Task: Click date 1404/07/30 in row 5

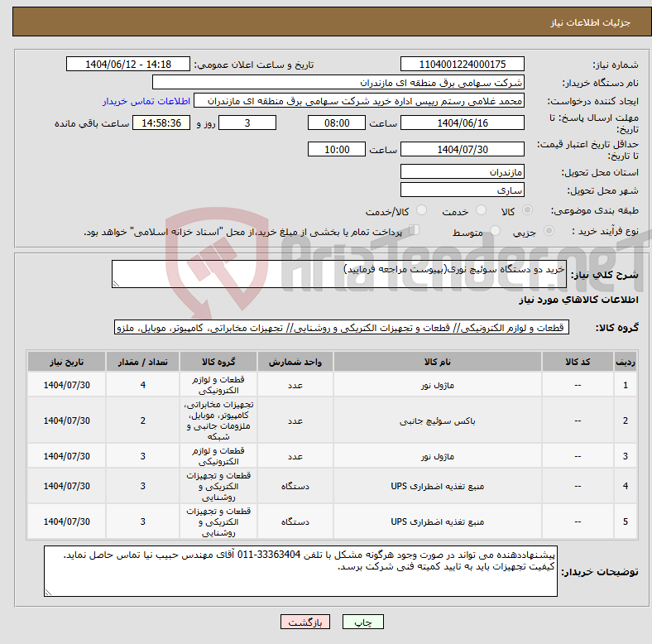Action: tap(66, 521)
